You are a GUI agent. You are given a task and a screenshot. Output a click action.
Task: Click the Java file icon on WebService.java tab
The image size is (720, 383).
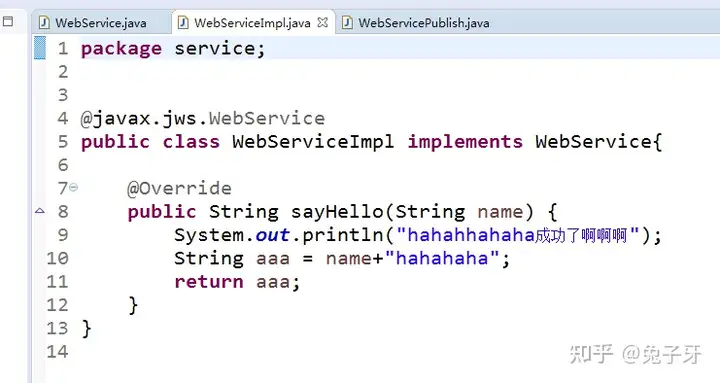point(44,23)
